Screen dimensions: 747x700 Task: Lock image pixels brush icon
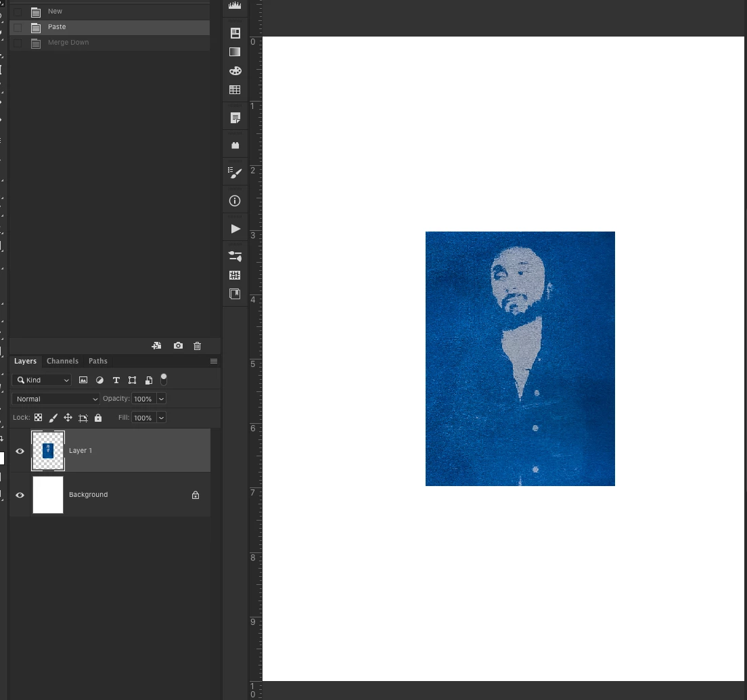pos(53,418)
